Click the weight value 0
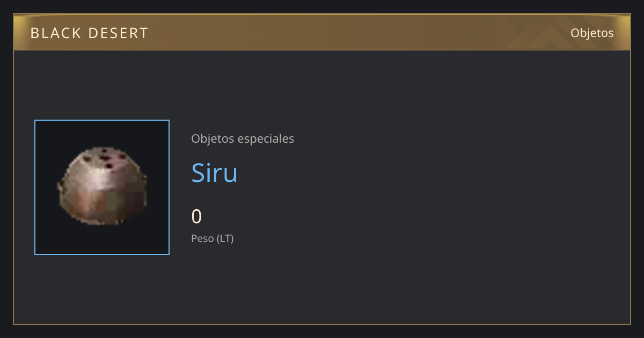This screenshot has width=644, height=338. 196,216
